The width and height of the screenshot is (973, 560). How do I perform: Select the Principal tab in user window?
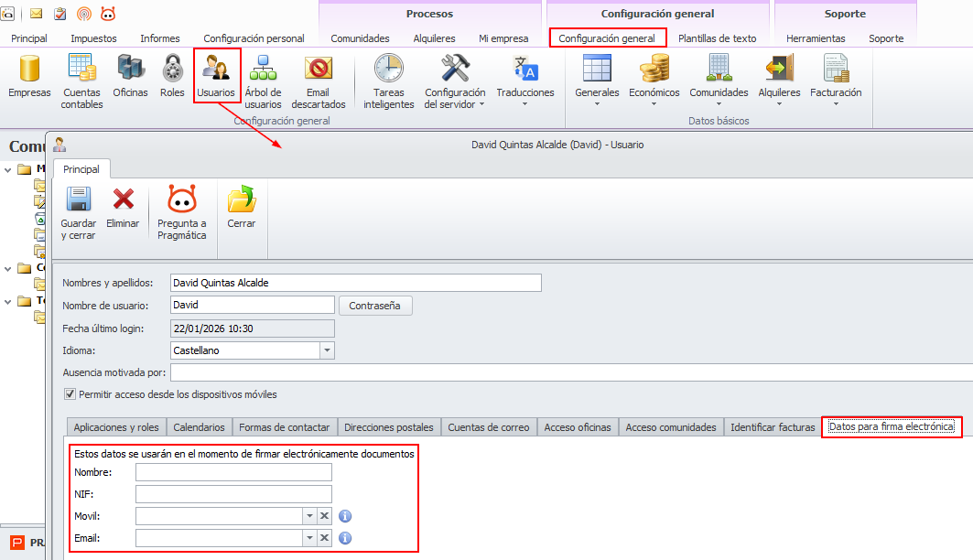coord(81,169)
